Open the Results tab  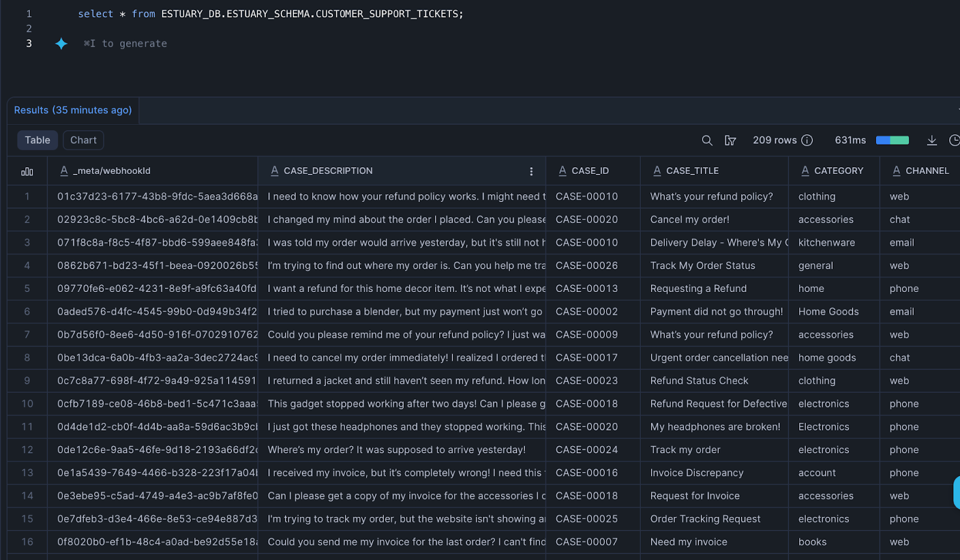(x=72, y=110)
